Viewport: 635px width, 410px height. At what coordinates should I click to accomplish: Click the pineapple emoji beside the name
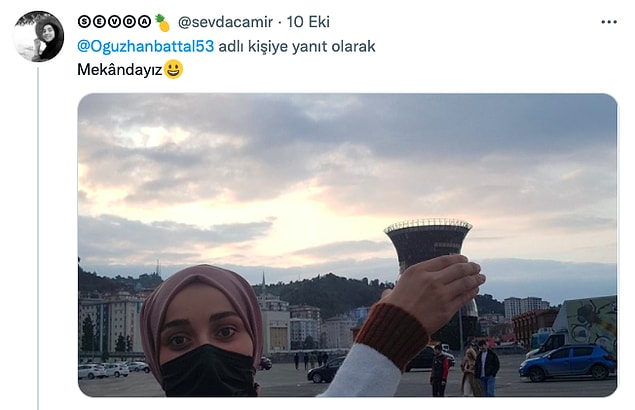[162, 22]
